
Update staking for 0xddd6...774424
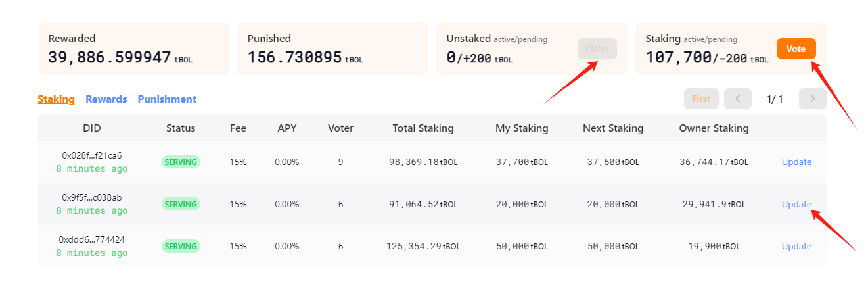point(796,246)
